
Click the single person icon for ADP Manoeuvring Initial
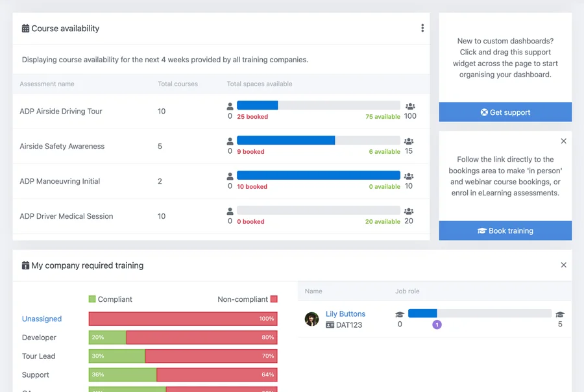(230, 177)
